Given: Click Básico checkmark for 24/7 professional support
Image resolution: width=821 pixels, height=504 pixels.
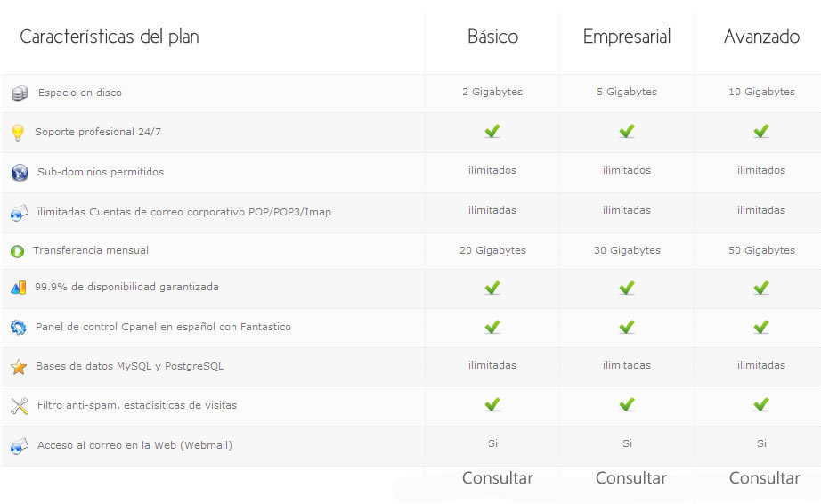Looking at the screenshot, I should pos(492,132).
